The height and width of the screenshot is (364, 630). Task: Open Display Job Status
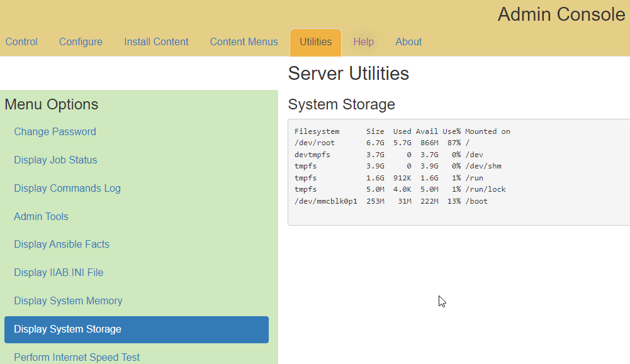(x=55, y=160)
